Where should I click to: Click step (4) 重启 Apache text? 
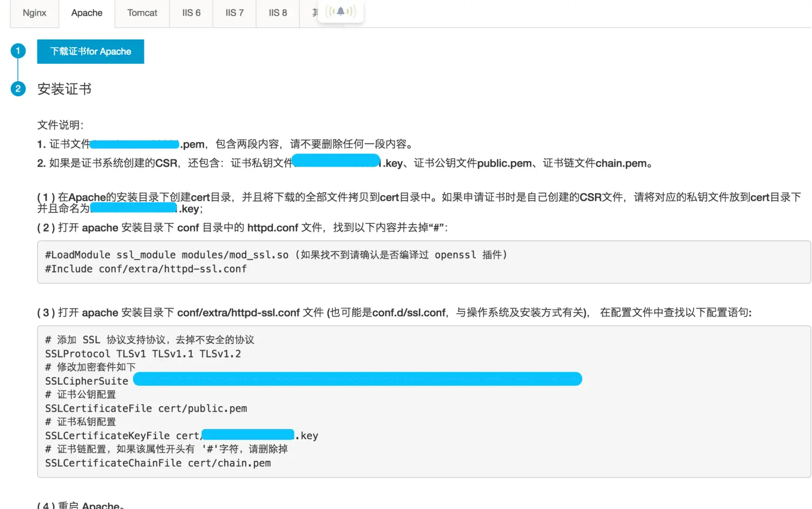click(81, 505)
